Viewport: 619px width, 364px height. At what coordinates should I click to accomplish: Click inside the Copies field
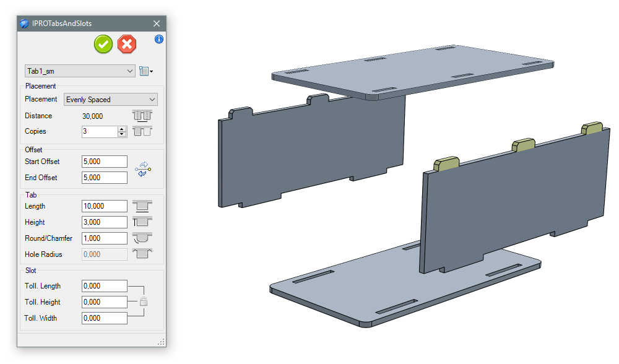100,131
